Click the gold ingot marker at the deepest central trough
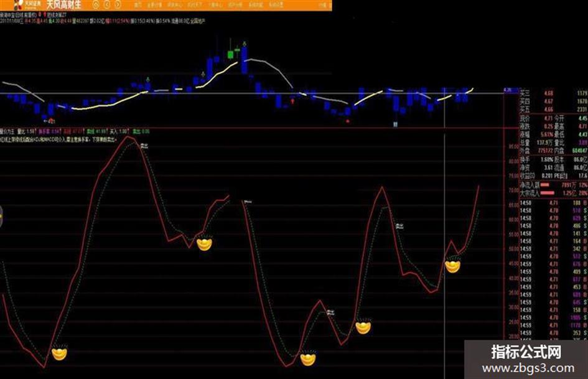 tap(308, 359)
